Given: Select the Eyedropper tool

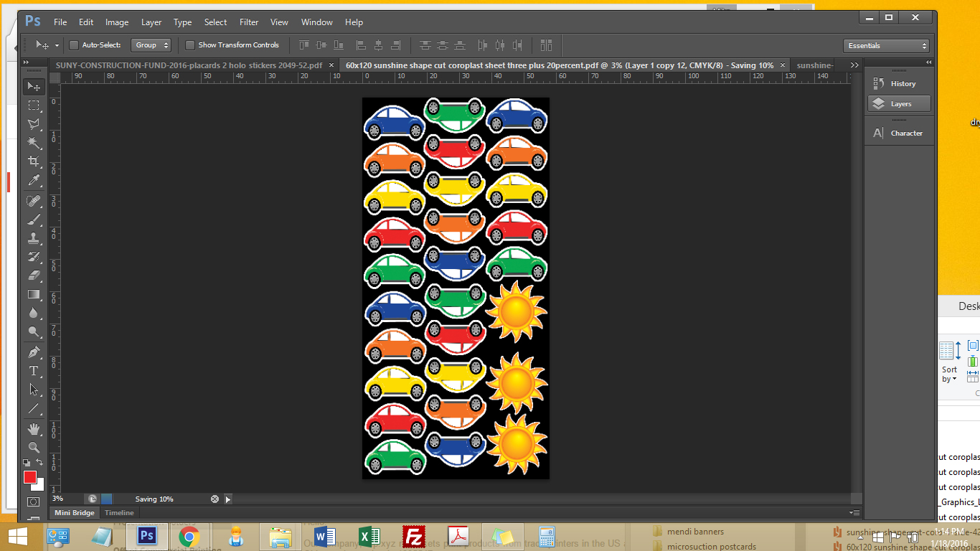Looking at the screenshot, I should (x=34, y=181).
